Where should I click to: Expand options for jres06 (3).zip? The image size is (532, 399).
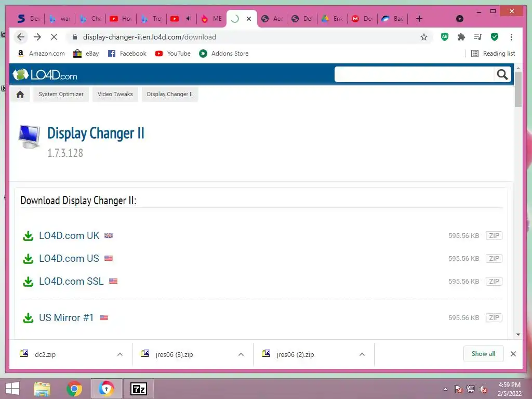(x=241, y=354)
